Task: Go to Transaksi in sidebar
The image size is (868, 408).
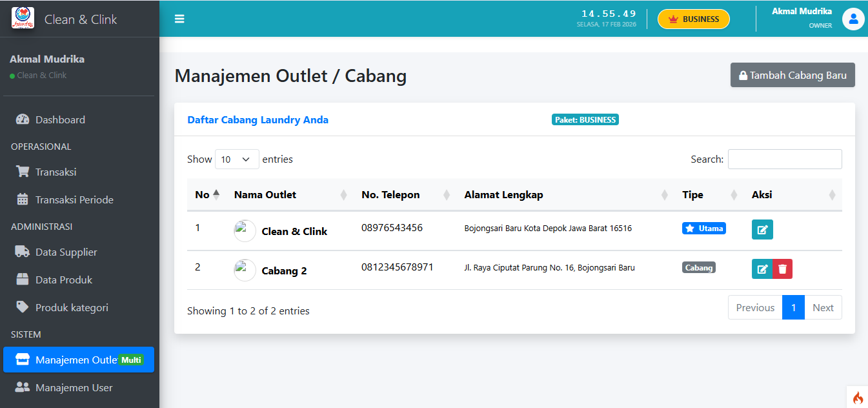Action: [56, 172]
